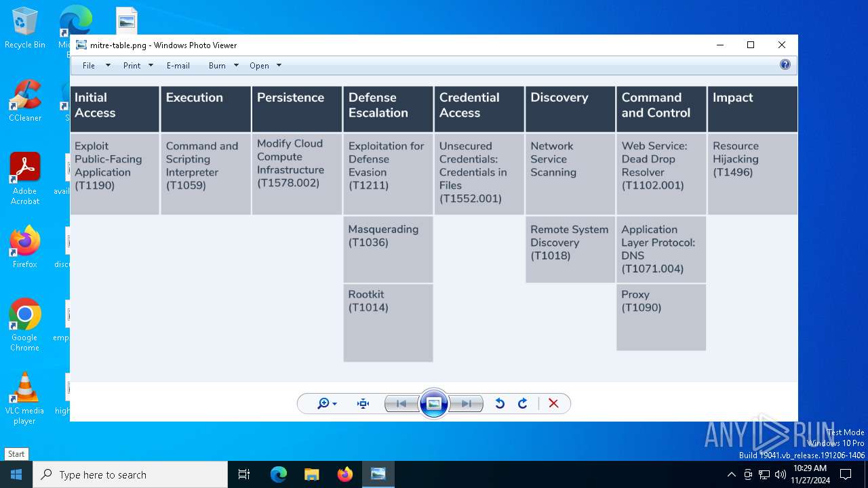Viewport: 868px width, 488px height.
Task: Click the network tray icon
Action: [764, 474]
